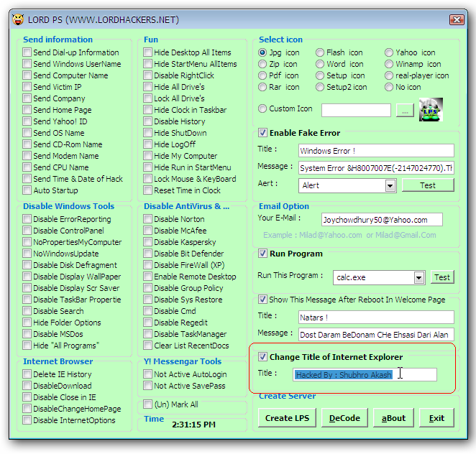This screenshot has width=476, height=454.
Task: Click the System Error message field
Action: pyautogui.click(x=376, y=168)
